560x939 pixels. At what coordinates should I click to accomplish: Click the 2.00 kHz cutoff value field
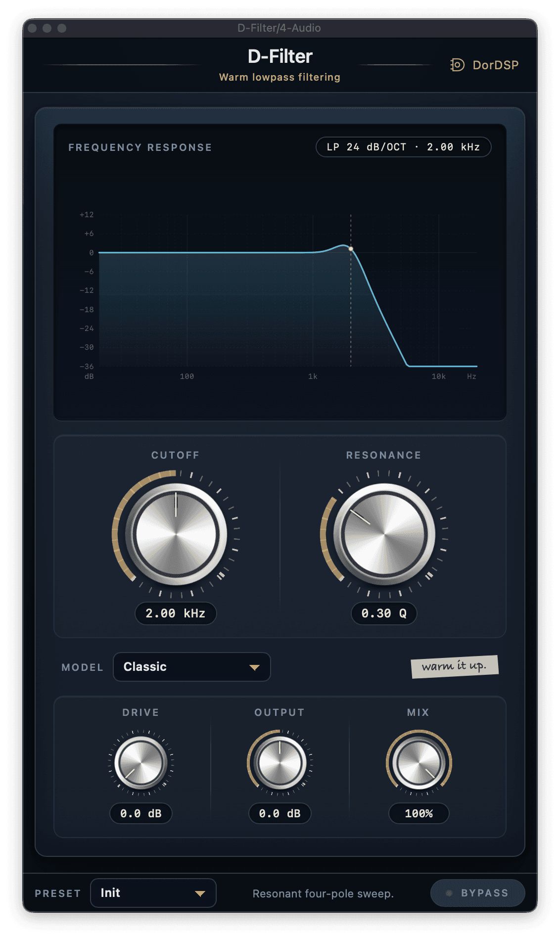[x=176, y=613]
